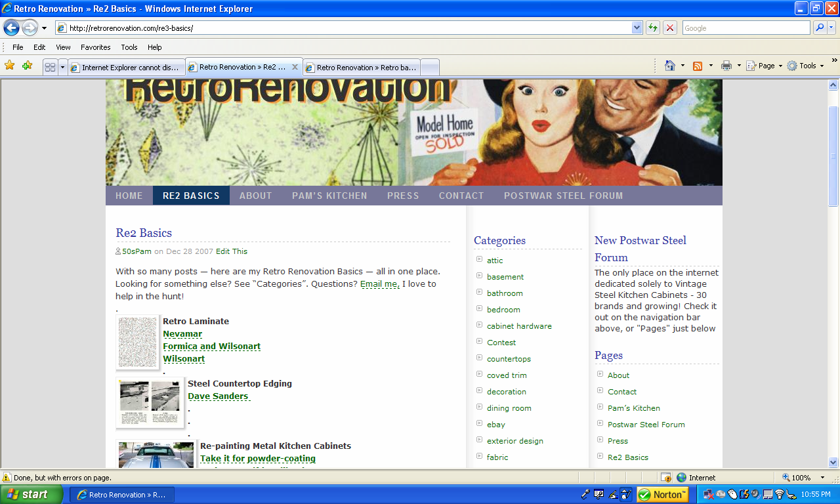Click the Google search box
Viewport: 840px width, 504px height.
coord(746,28)
